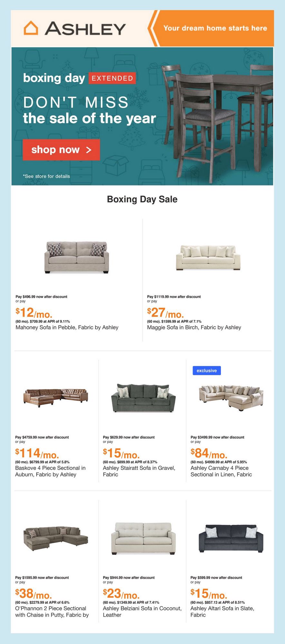Click the $114/mo. price for Baskove Sectional
Image resolution: width=285 pixels, height=644 pixels.
pyautogui.click(x=37, y=453)
